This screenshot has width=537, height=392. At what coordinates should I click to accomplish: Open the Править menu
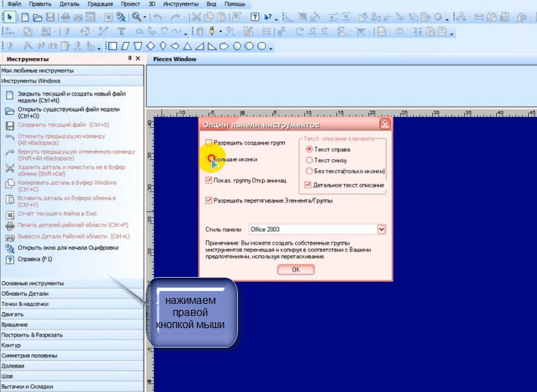(x=40, y=4)
